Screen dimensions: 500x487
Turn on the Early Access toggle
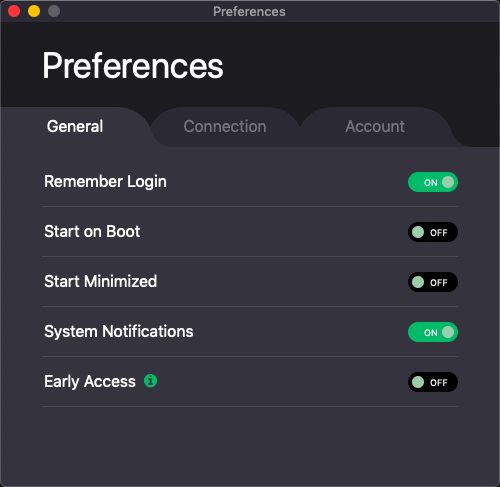point(433,382)
